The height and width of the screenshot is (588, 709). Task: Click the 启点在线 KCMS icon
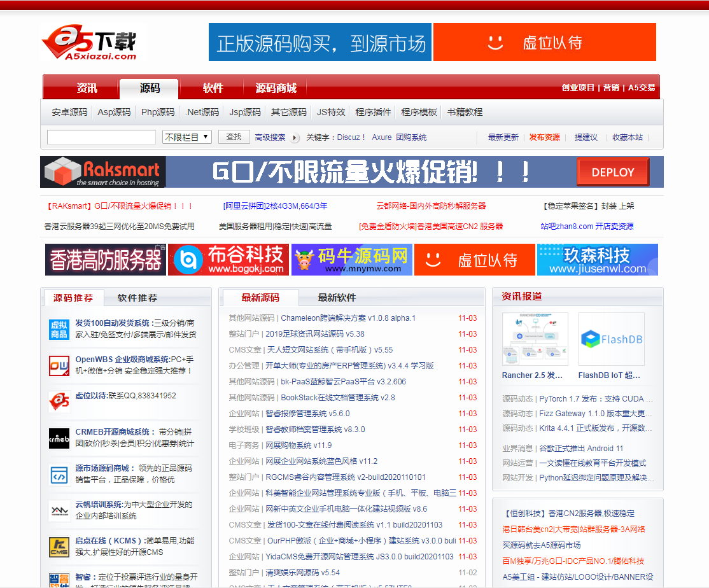(59, 547)
